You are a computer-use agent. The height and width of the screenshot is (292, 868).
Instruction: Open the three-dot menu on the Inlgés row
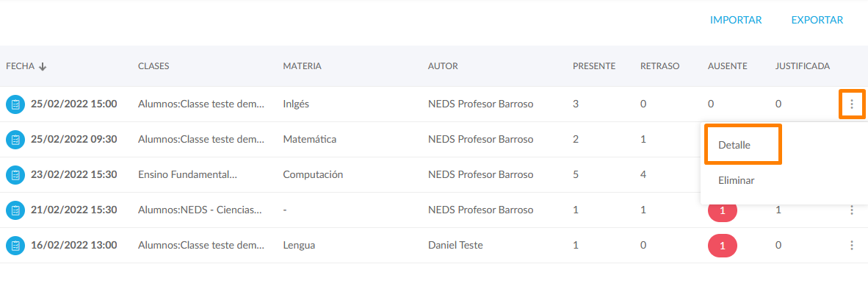852,104
